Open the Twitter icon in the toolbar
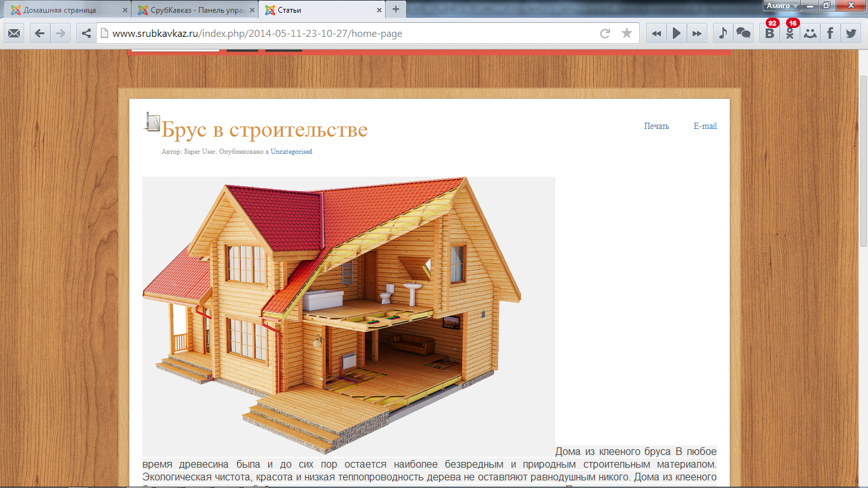 (x=850, y=34)
